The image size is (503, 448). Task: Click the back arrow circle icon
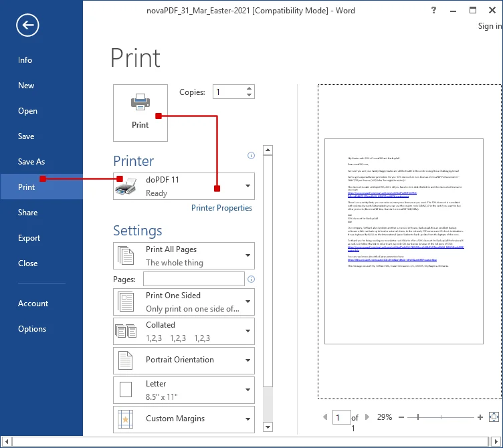coord(27,25)
